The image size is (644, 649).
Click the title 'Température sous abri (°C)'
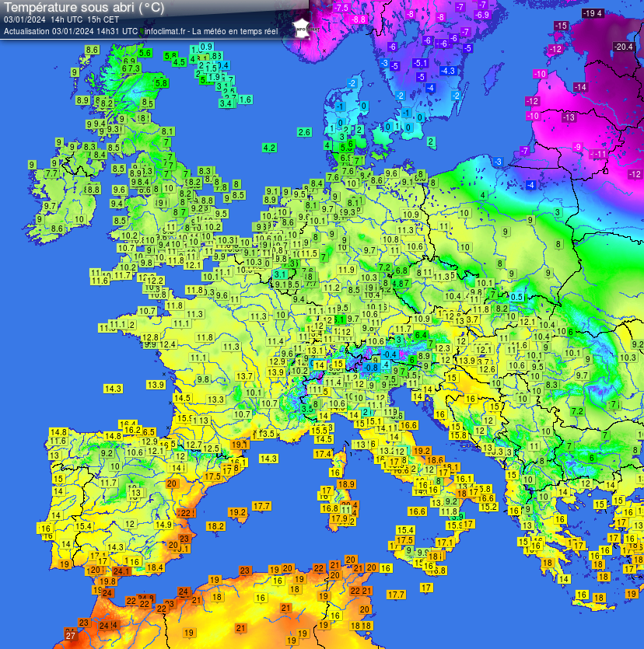click(84, 8)
